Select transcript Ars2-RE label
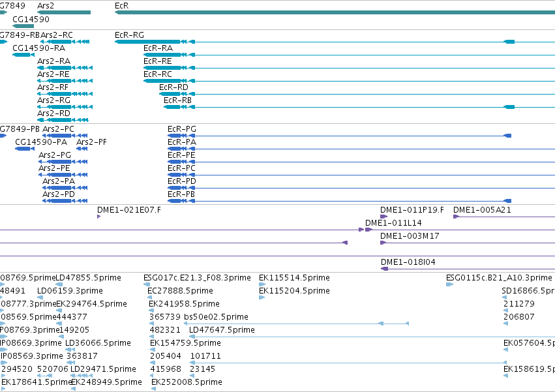Screen dimensions: 555x392 (x=53, y=74)
